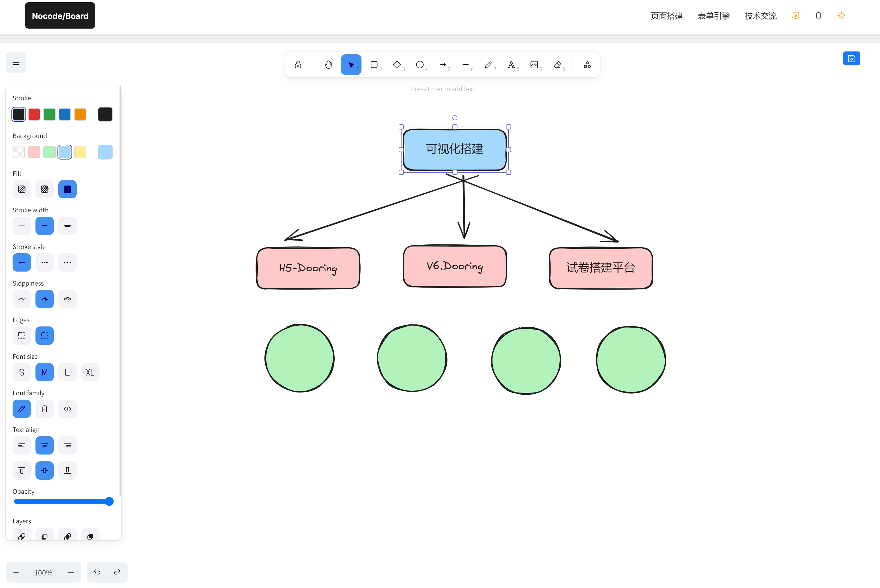Activate the Selection arrow tool
This screenshot has width=880, height=588.
click(351, 65)
